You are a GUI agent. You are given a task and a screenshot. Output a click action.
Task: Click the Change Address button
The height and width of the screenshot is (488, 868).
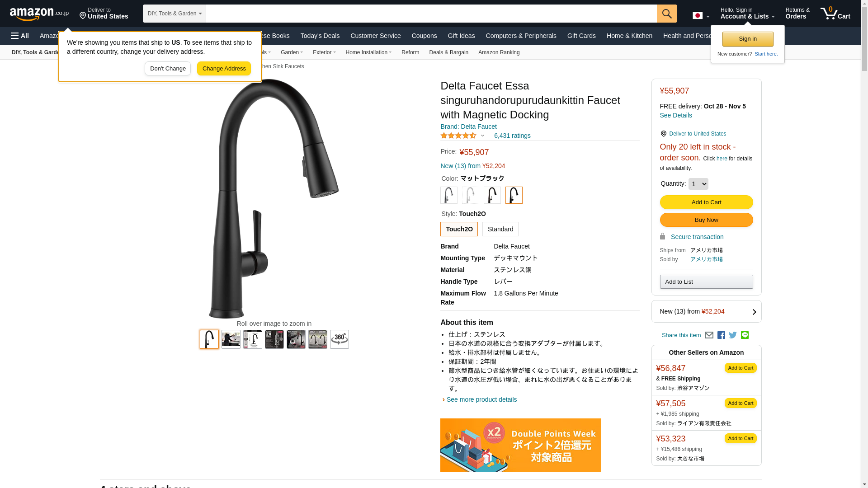(224, 69)
